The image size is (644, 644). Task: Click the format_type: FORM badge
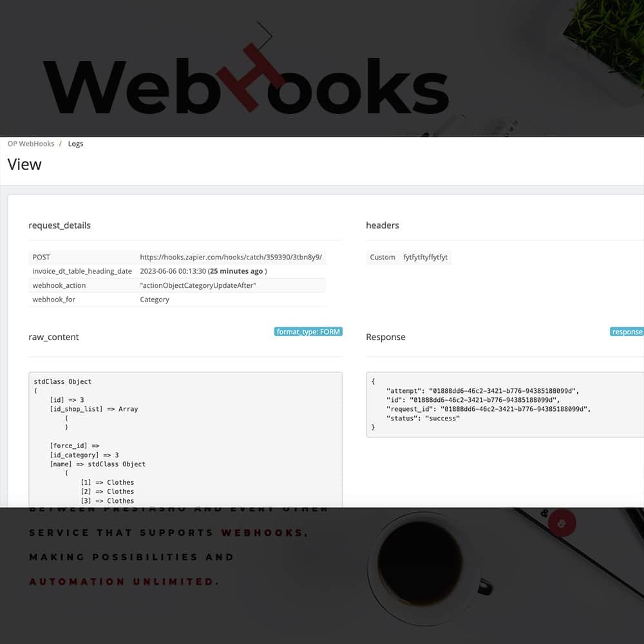pos(308,332)
